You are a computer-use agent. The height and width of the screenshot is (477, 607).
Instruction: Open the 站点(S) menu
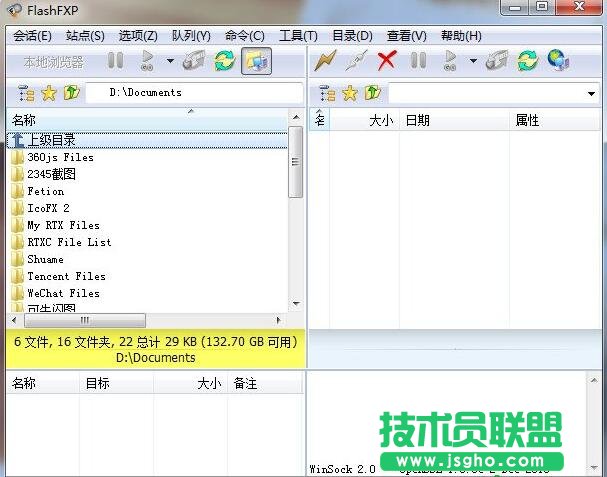click(85, 36)
